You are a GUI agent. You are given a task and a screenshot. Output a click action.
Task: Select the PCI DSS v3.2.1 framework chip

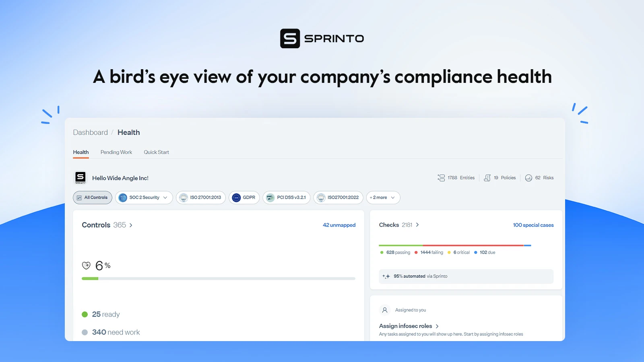click(287, 197)
